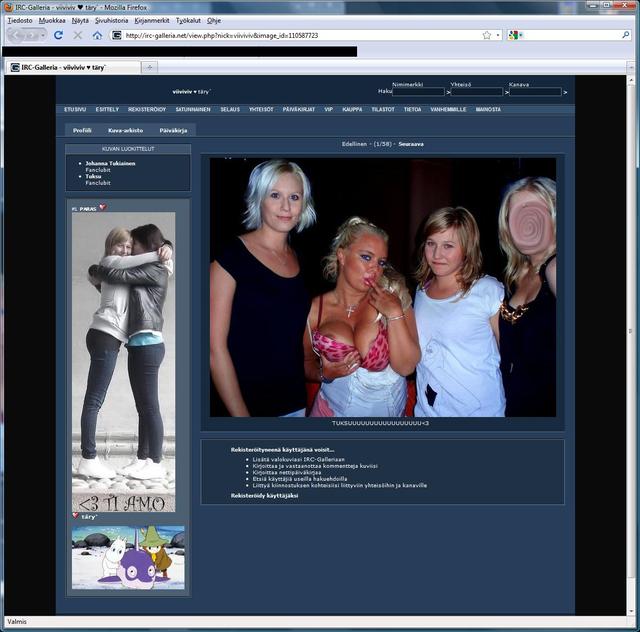Image resolution: width=640 pixels, height=632 pixels.
Task: Open the dropdown next to bookmark star
Action: (498, 36)
